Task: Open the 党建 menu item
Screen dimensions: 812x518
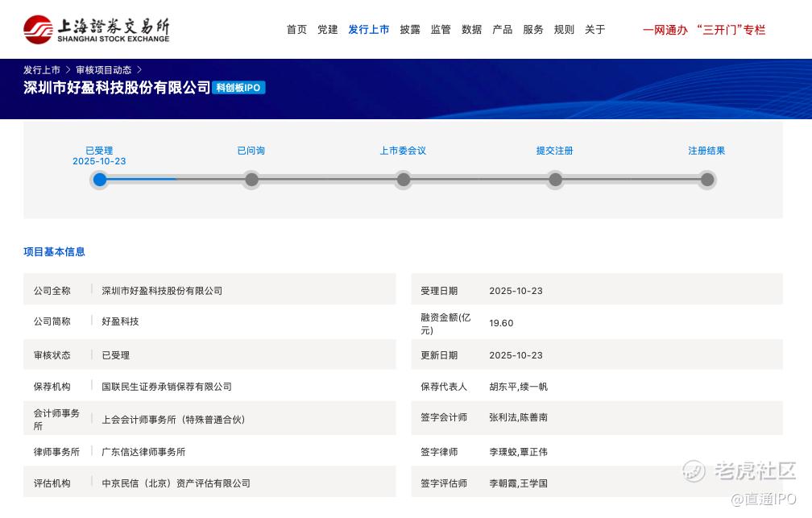Action: coord(327,30)
